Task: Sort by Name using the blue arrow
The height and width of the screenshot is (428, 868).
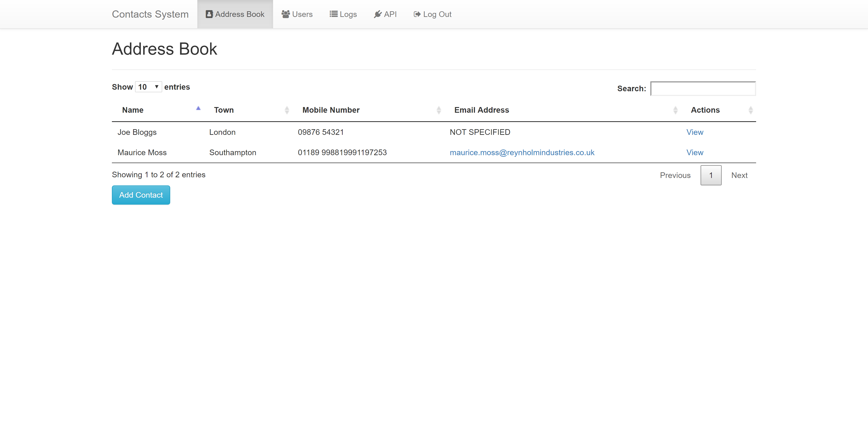Action: point(198,108)
